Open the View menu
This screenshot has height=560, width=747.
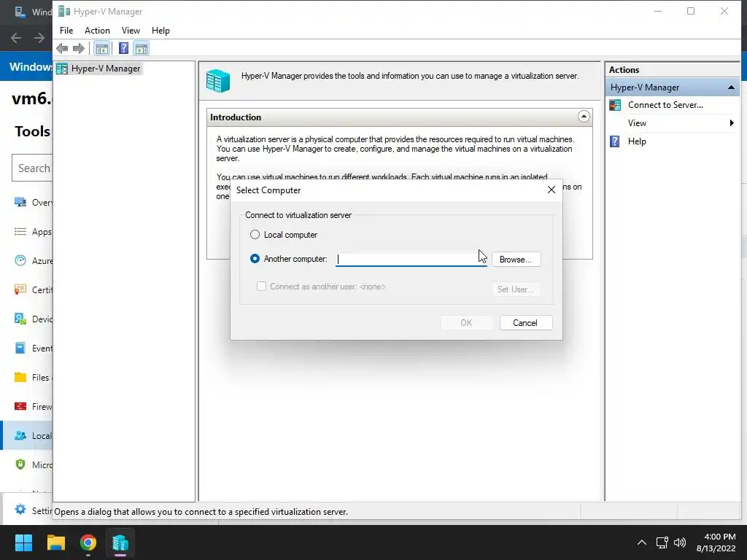tap(131, 31)
